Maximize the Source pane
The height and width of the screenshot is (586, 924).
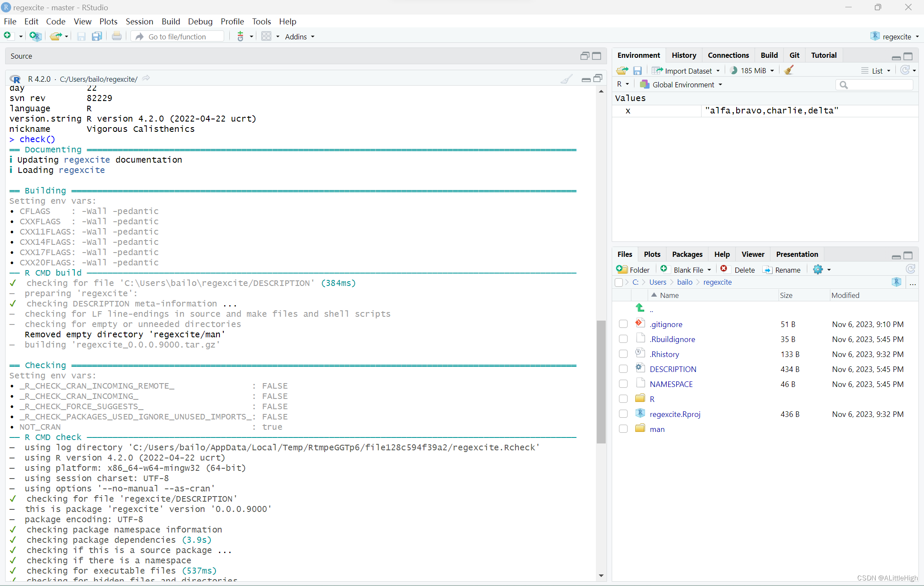click(597, 56)
